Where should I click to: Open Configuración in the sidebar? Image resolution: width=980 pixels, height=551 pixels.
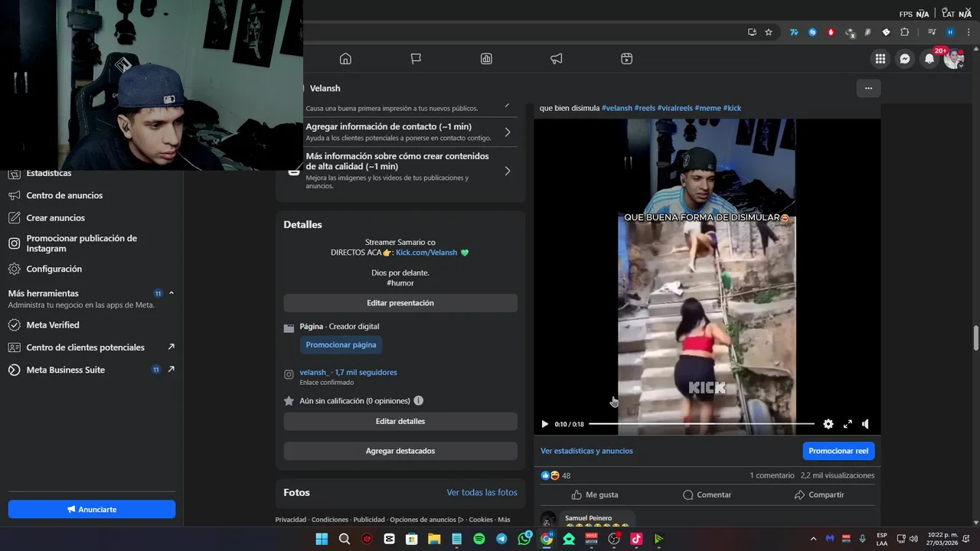tap(91, 269)
